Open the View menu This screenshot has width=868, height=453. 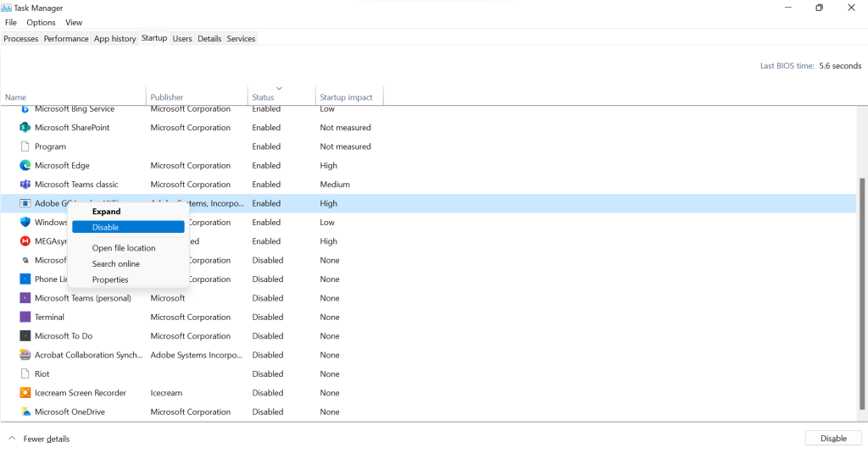pos(74,23)
